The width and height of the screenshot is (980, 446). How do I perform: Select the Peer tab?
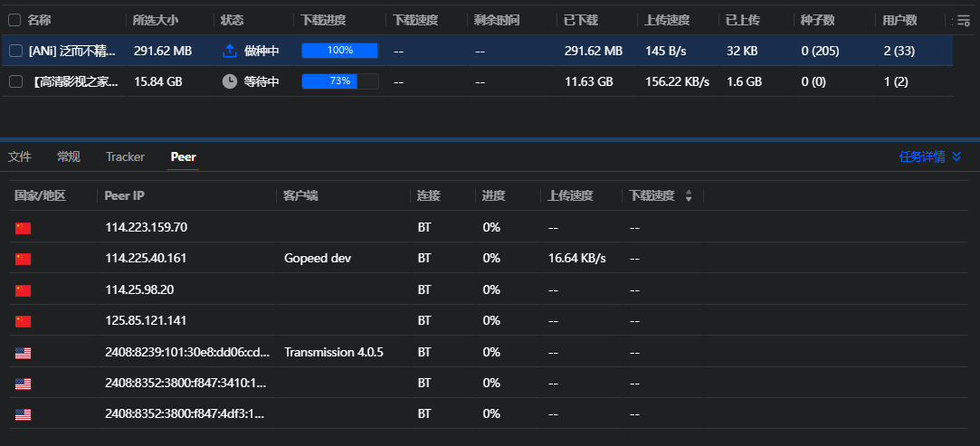pyautogui.click(x=183, y=157)
